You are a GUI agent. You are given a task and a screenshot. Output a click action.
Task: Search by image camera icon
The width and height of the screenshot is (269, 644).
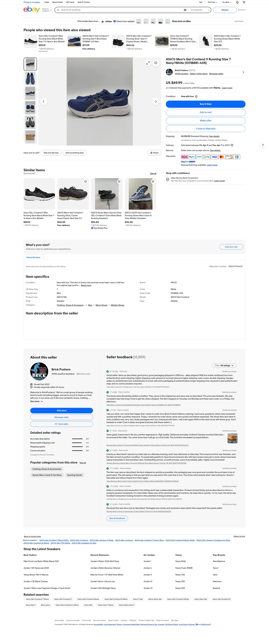tap(185, 10)
